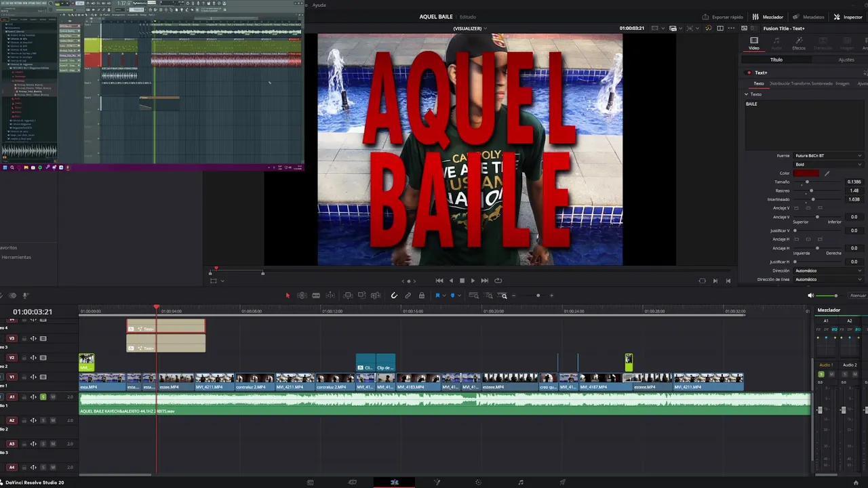Click the text field containing BAILE
The height and width of the screenshot is (488, 868).
tap(804, 125)
